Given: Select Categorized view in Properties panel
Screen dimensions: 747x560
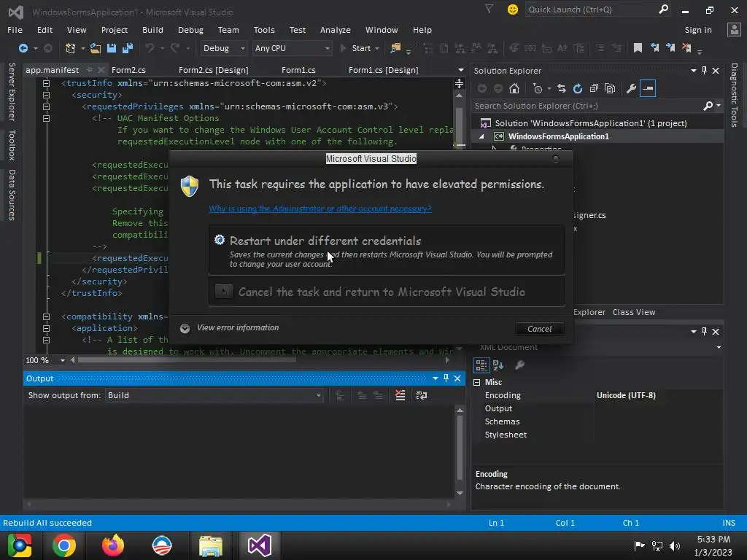Looking at the screenshot, I should tap(481, 365).
